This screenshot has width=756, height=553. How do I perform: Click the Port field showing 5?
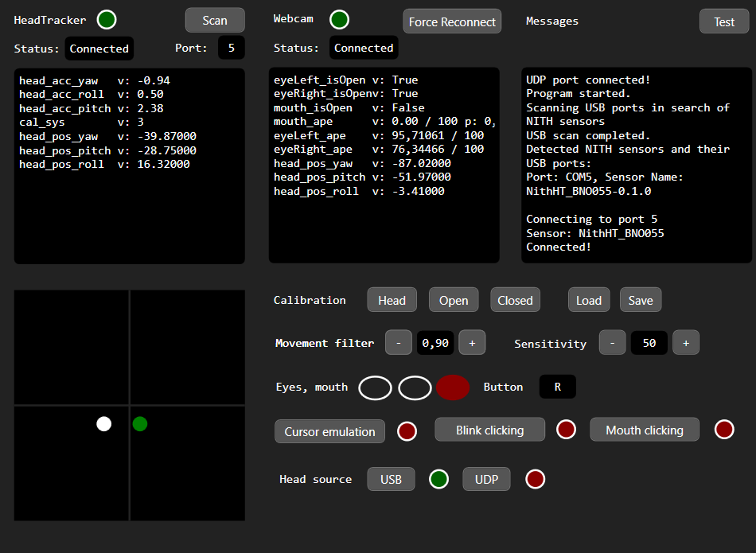tap(232, 48)
